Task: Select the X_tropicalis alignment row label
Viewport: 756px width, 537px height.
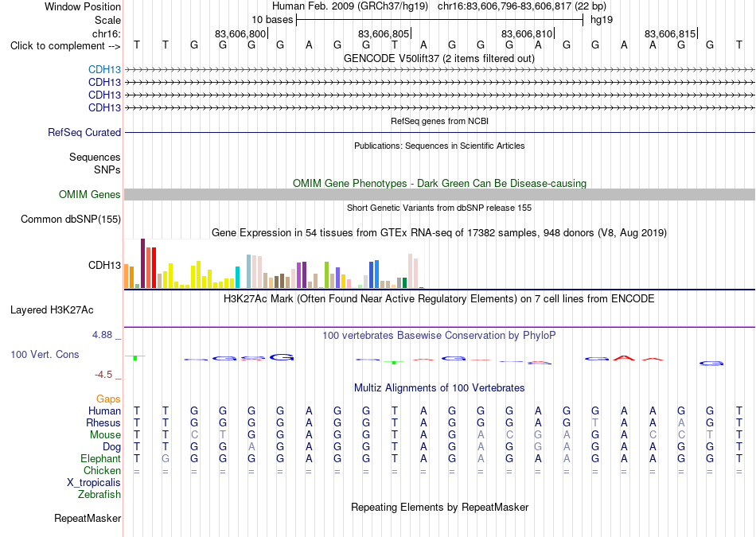Action: click(x=94, y=483)
